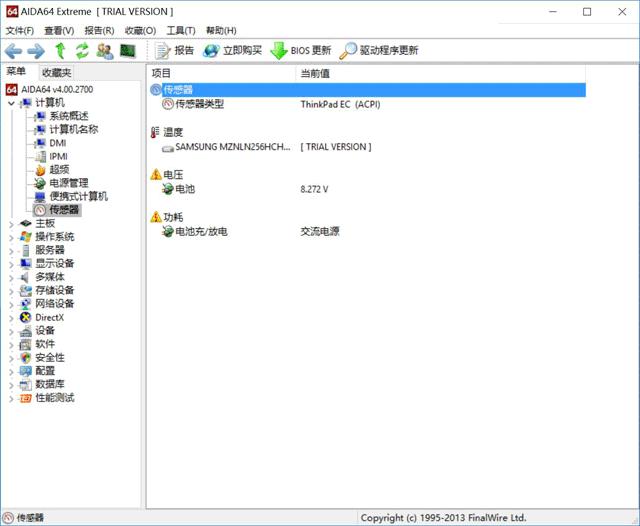640x526 pixels.
Task: Open the green monitor diagnostics icon
Action: [x=128, y=51]
